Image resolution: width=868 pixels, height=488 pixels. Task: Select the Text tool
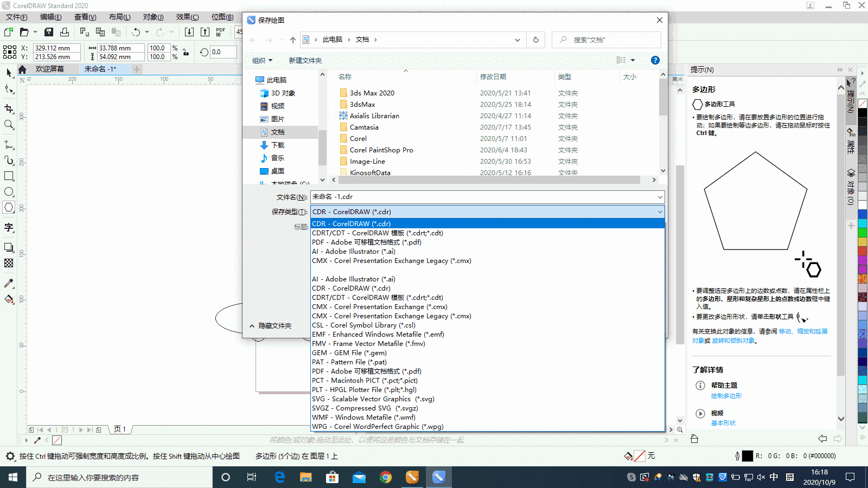[9, 227]
